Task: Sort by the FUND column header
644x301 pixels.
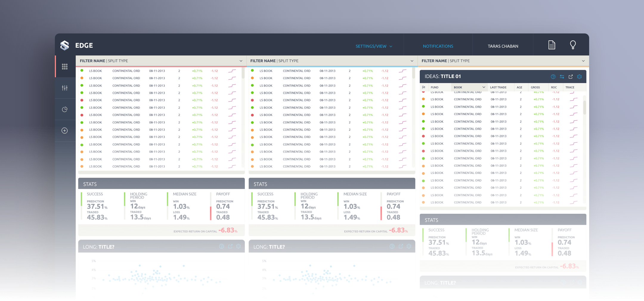Action: pos(434,87)
